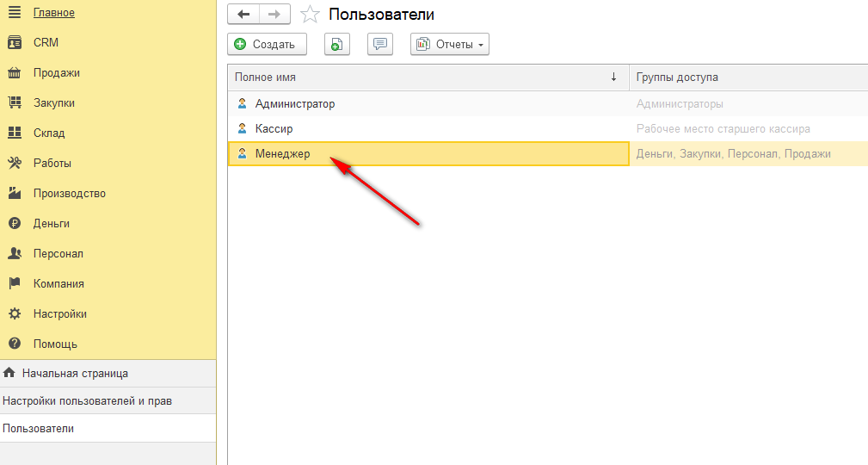Switch to Настройки пользователей и прав tab
This screenshot has width=868, height=465.
pos(108,400)
